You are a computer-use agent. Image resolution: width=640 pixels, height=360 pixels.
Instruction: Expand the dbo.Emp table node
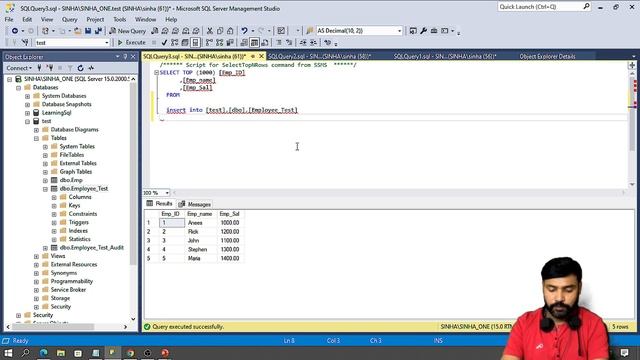(x=45, y=180)
